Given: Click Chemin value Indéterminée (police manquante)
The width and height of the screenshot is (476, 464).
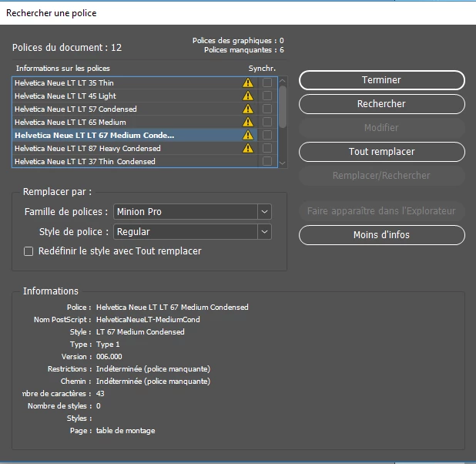Looking at the screenshot, I should tap(153, 382).
